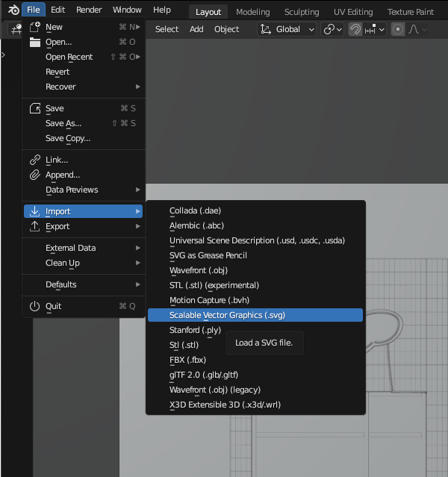Expand the Defaults submenu
The width and height of the screenshot is (448, 477).
click(83, 284)
